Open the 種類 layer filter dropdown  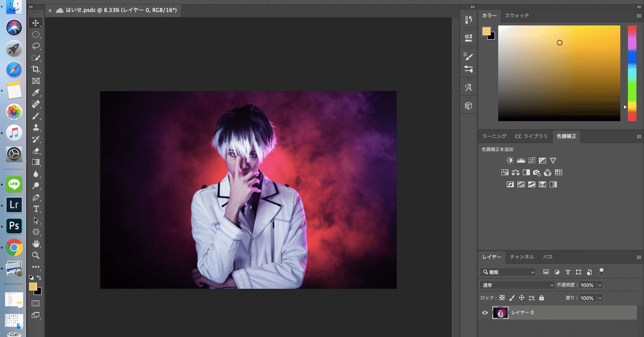click(508, 272)
